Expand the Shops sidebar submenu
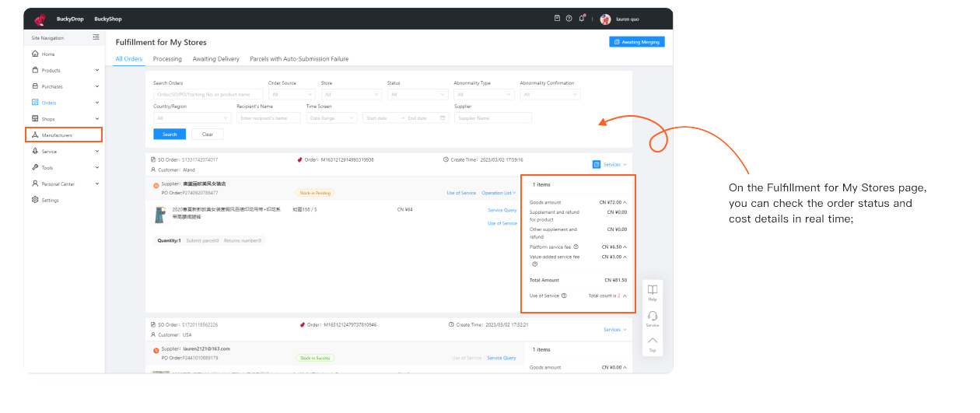Image resolution: width=980 pixels, height=413 pixels. point(97,119)
